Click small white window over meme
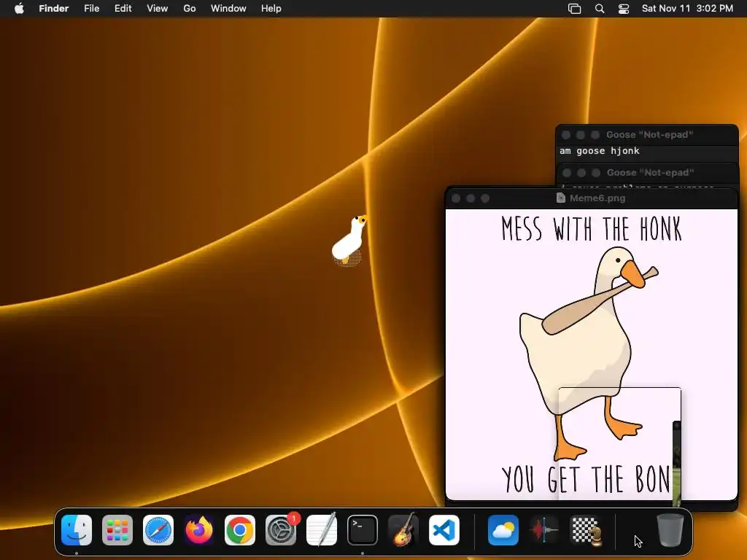747x560 pixels. coord(619,446)
